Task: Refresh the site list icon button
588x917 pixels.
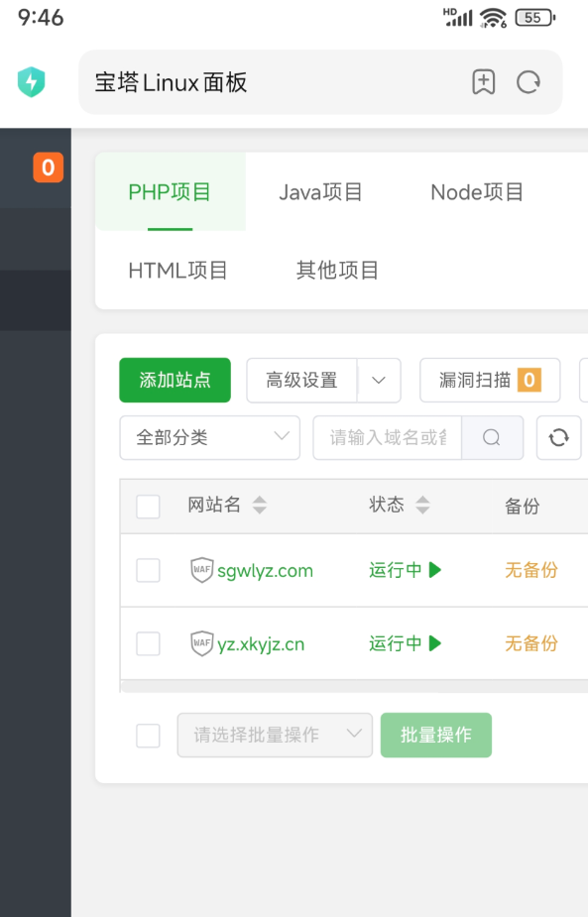Action: pyautogui.click(x=558, y=437)
